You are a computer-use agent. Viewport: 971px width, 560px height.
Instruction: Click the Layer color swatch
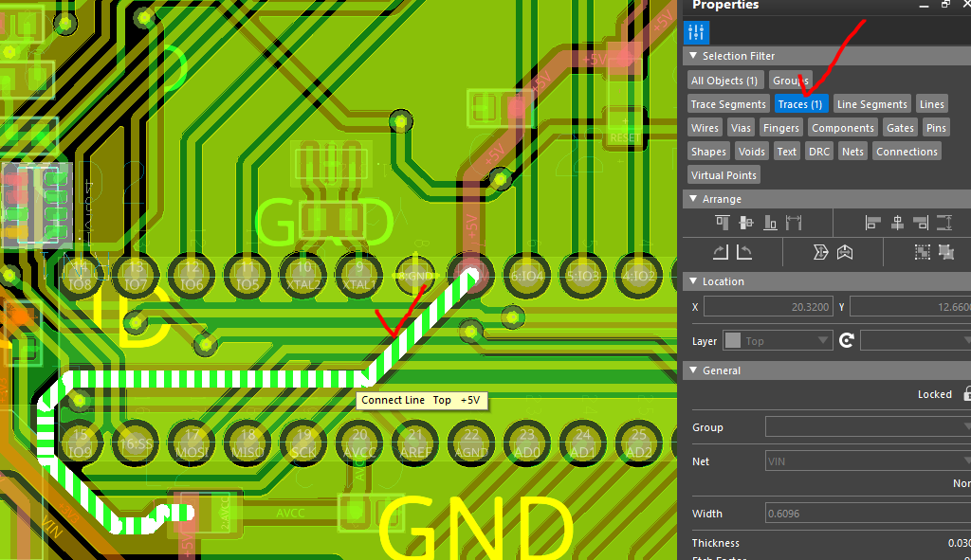733,340
